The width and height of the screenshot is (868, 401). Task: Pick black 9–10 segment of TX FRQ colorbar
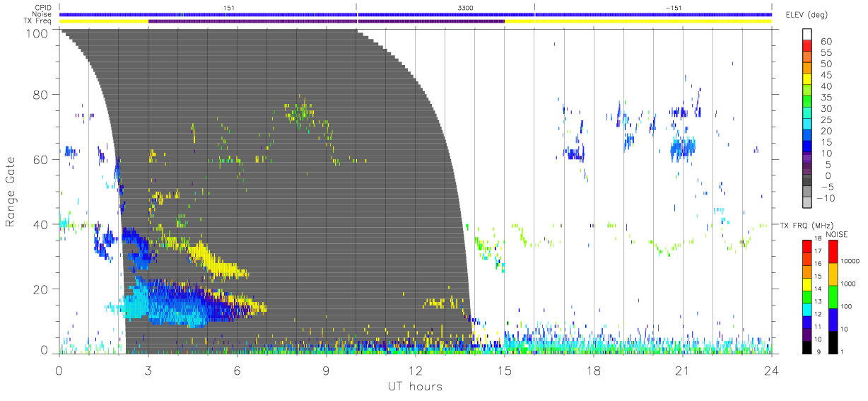[x=808, y=346]
